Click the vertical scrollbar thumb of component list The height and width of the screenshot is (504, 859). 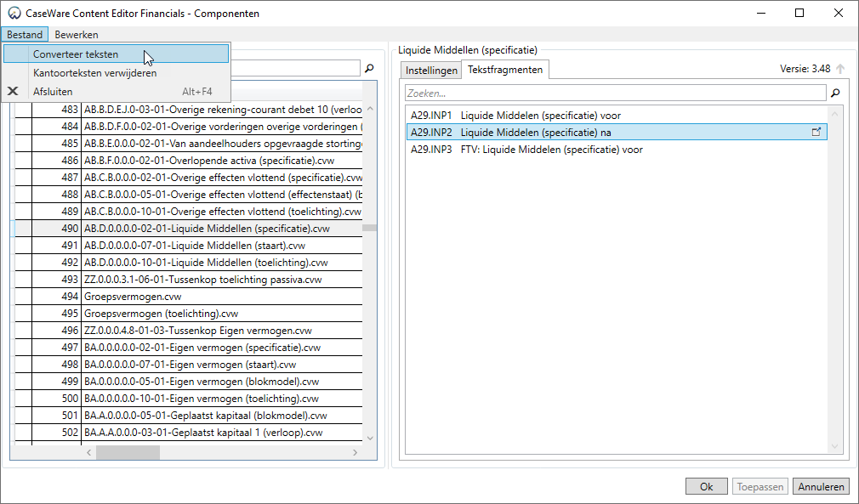click(x=370, y=228)
